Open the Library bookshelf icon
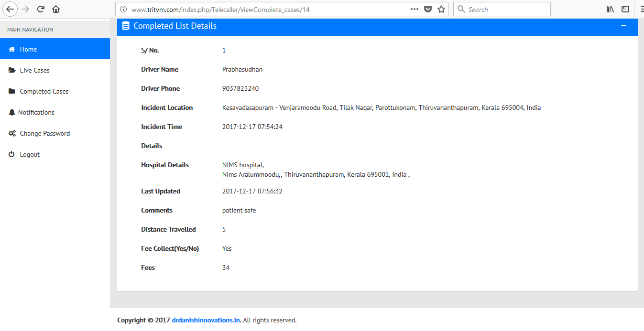Screen dimensions: 644x331 coord(610,9)
